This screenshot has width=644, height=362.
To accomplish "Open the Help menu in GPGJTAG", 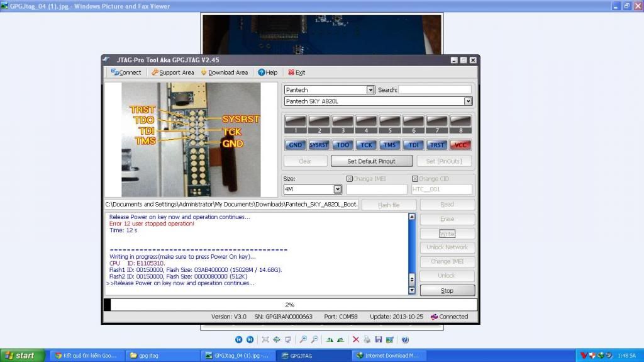I will click(268, 72).
